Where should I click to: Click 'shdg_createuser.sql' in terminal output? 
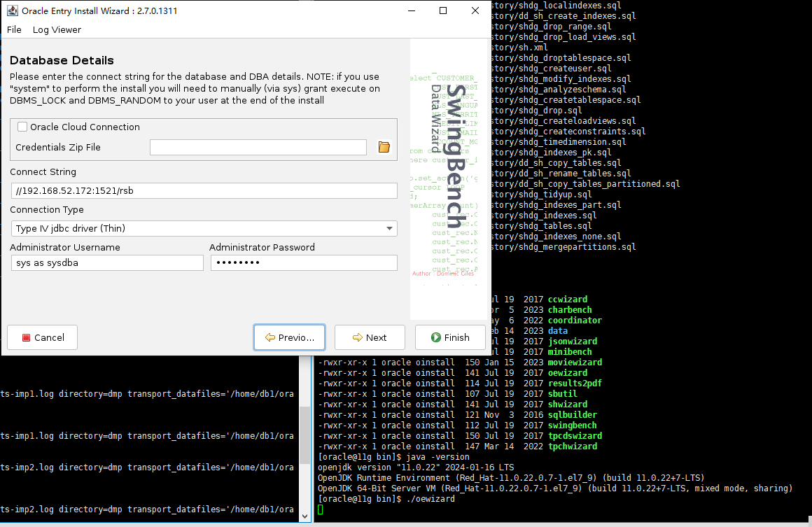[564, 69]
